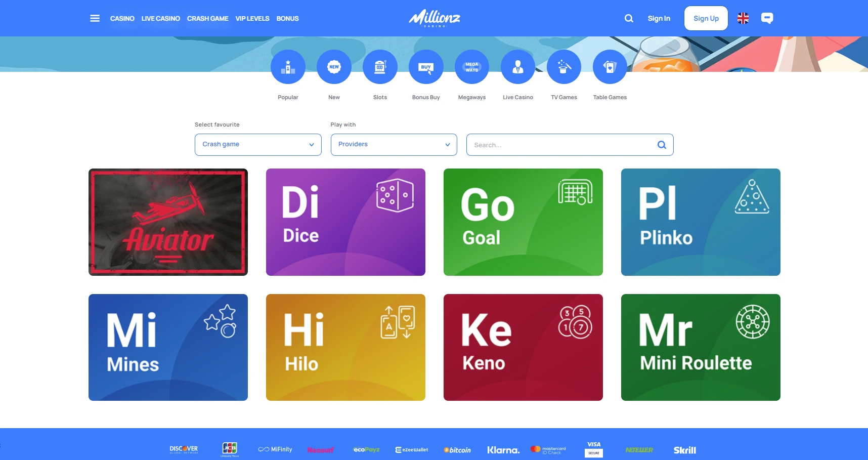Launch the Mines game tile

click(x=168, y=347)
